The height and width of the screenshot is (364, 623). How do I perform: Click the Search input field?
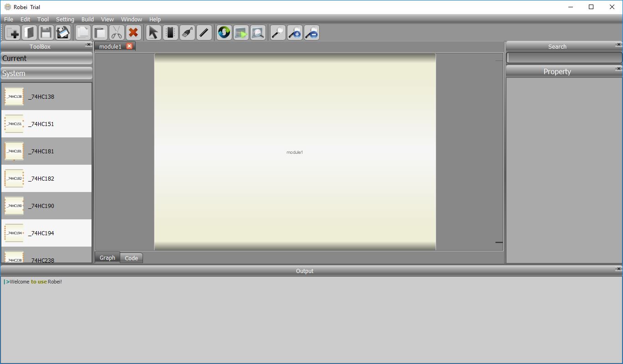click(564, 57)
